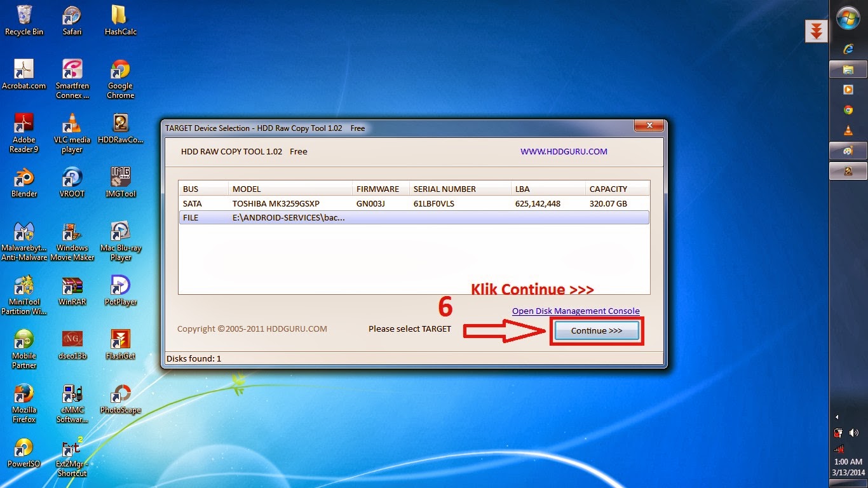The width and height of the screenshot is (868, 488).
Task: Launch PhotoScape desktop shortcut
Action: 120,399
